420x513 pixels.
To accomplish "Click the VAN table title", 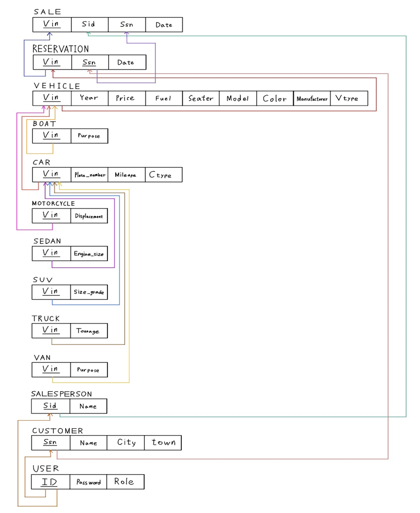I will [42, 357].
